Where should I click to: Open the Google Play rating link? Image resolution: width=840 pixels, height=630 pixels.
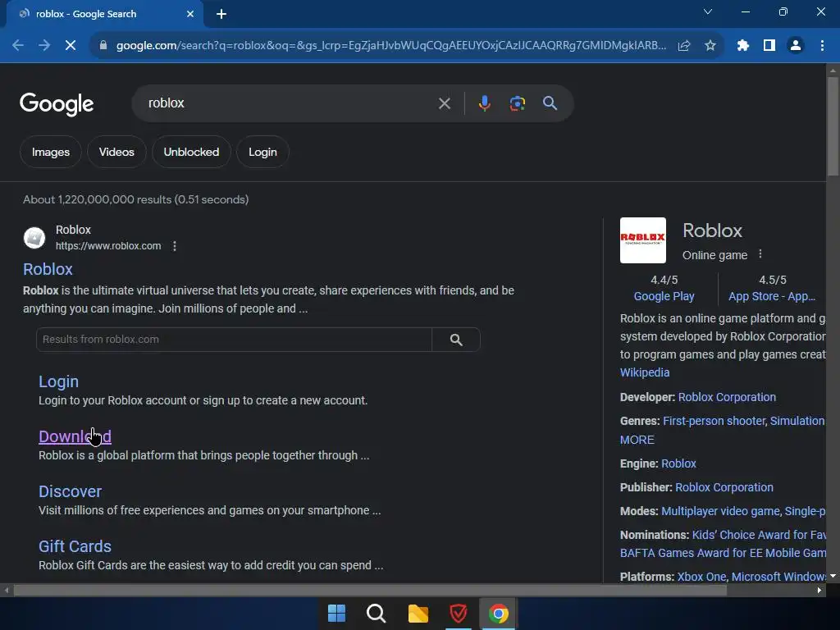coord(664,296)
